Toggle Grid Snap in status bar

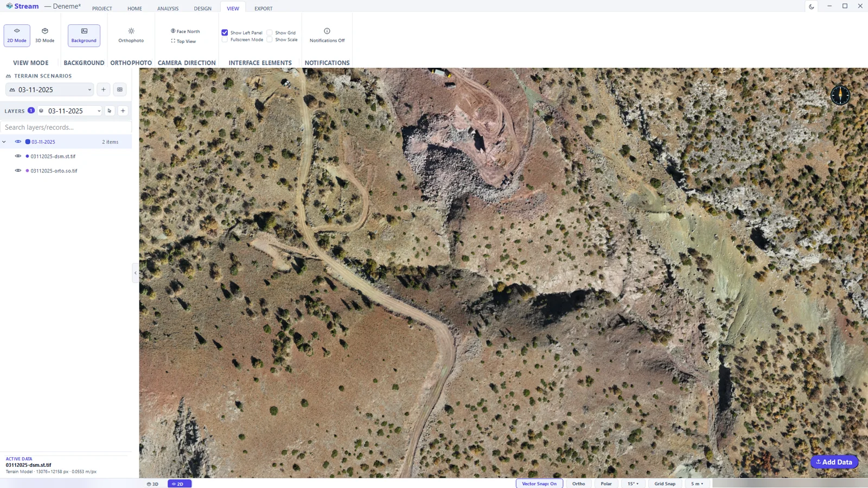[x=665, y=484]
